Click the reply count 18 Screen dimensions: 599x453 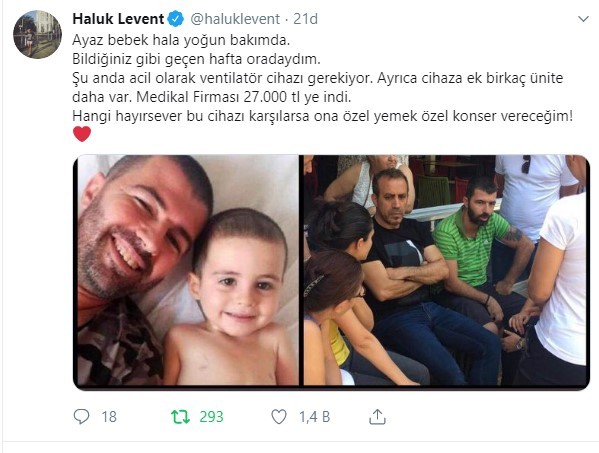pyautogui.click(x=109, y=417)
